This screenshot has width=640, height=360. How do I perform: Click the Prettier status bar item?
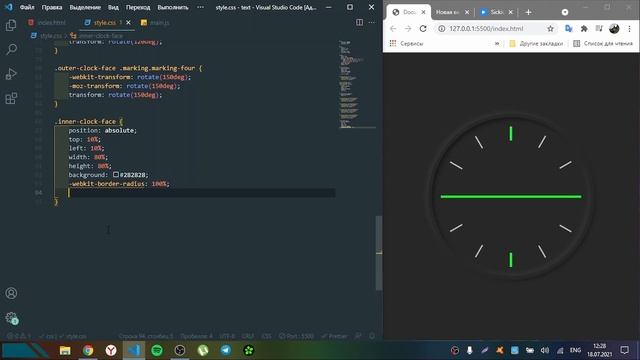pos(334,336)
